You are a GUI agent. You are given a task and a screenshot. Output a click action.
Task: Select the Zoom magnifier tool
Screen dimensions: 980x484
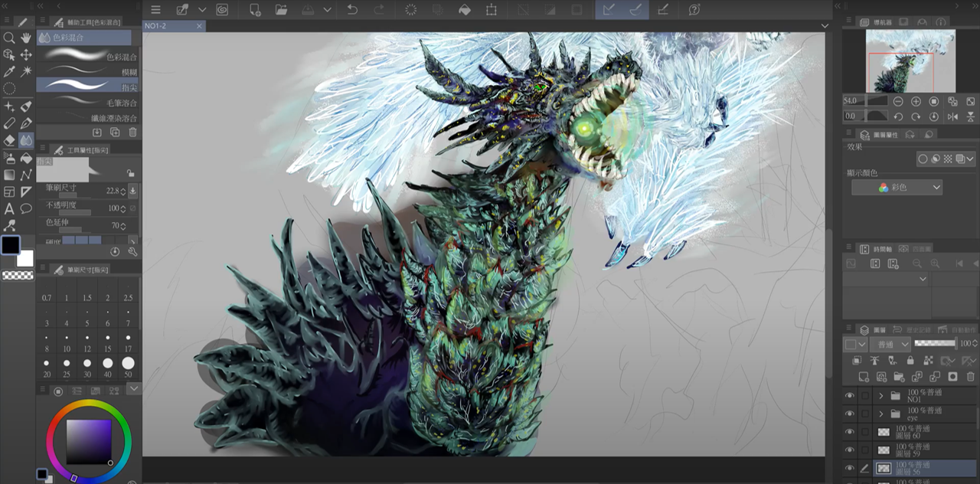[9, 38]
